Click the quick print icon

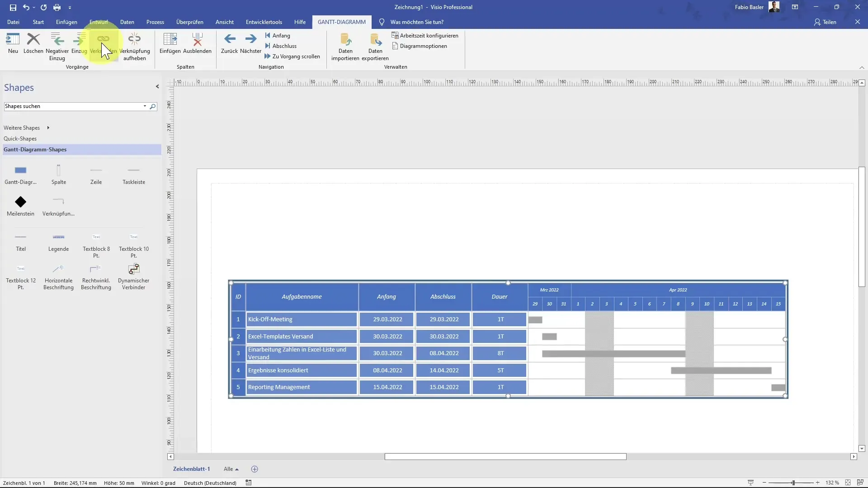point(57,7)
